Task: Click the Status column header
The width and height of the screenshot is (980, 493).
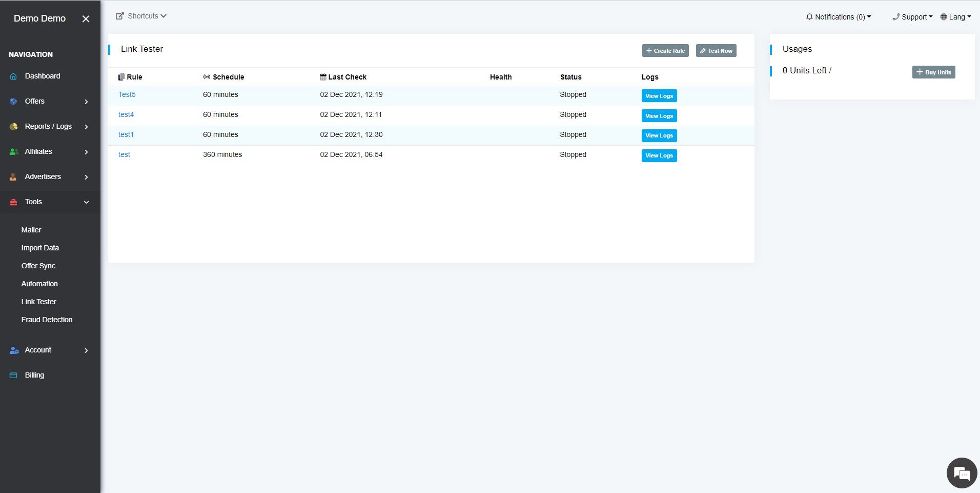Action: pyautogui.click(x=571, y=77)
